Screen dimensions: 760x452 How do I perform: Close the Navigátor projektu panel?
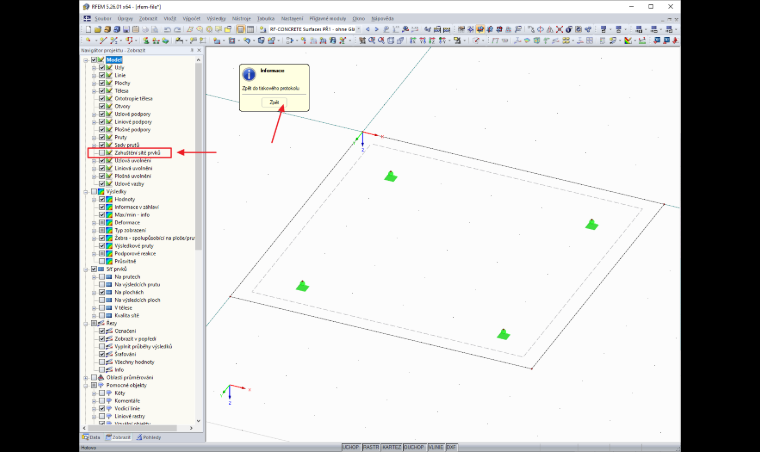199,50
